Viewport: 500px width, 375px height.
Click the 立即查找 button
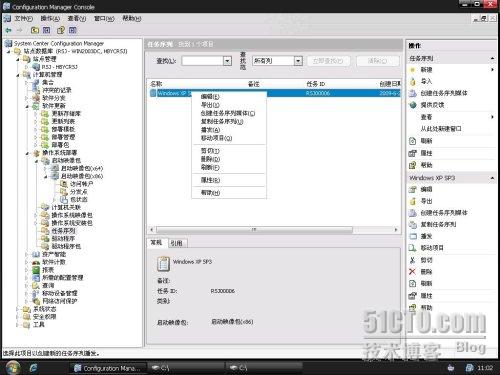328,61
